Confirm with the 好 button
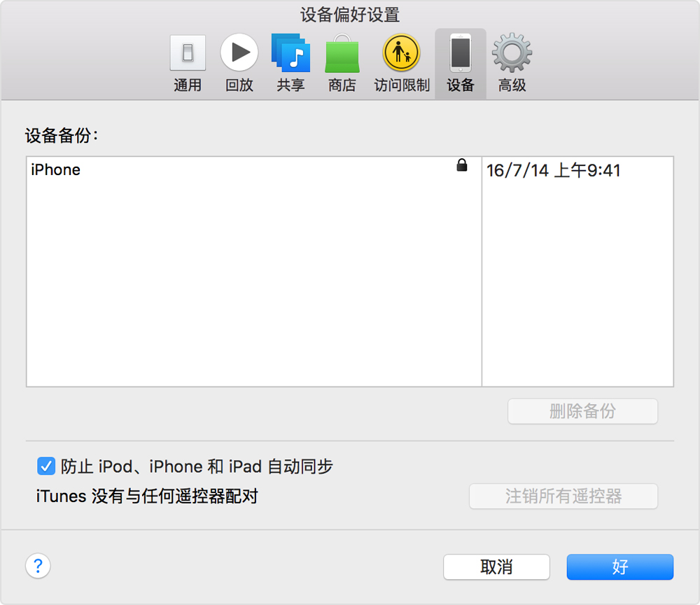The height and width of the screenshot is (605, 700). [x=620, y=567]
